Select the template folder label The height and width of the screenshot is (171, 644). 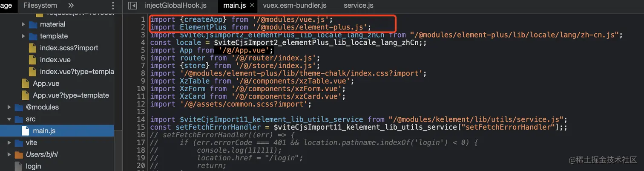54,36
